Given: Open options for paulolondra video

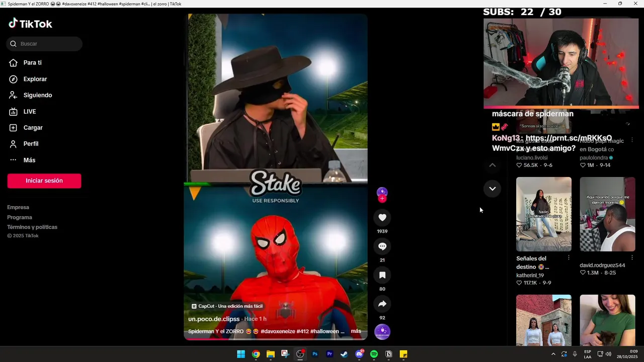Looking at the screenshot, I should [632, 140].
